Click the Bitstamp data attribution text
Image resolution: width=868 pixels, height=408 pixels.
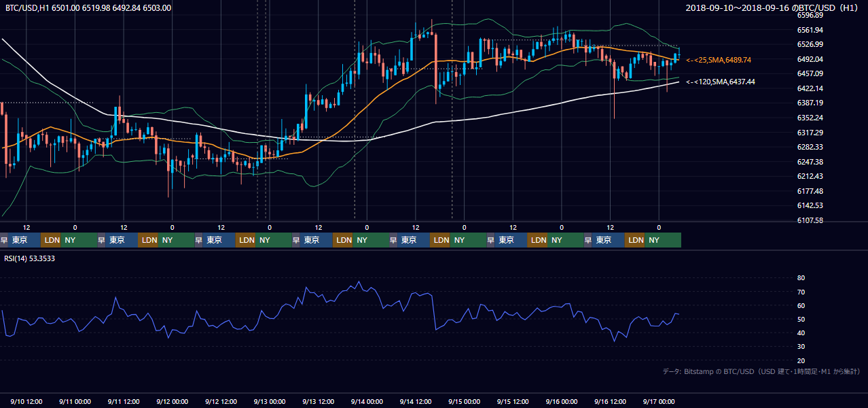click(x=761, y=371)
